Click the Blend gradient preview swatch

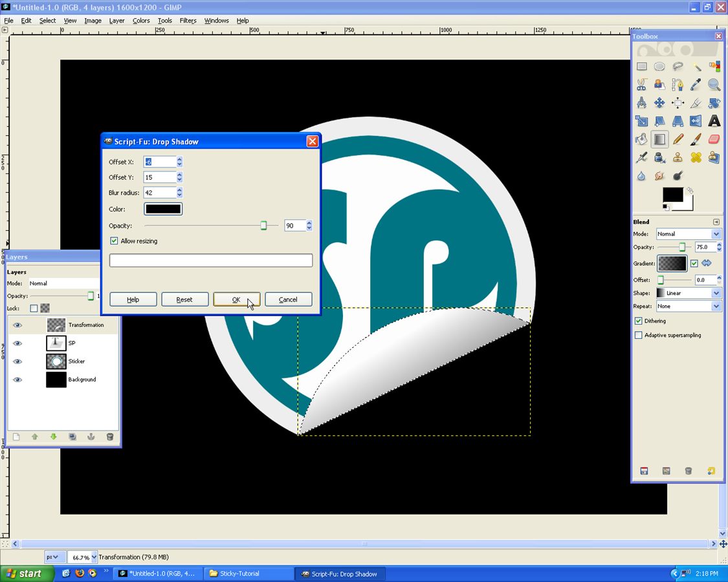pos(672,263)
